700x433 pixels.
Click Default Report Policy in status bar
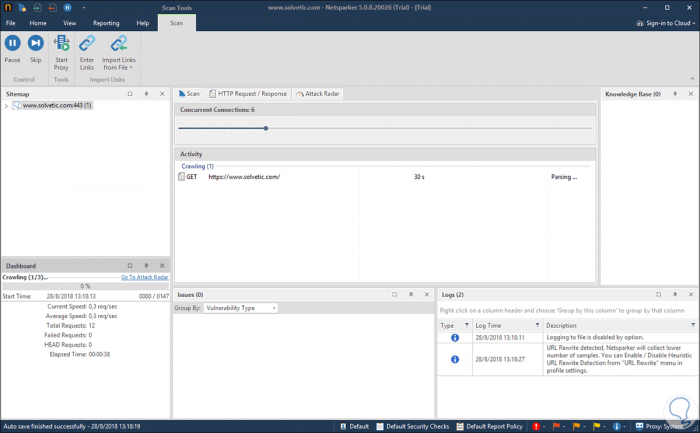click(x=489, y=426)
